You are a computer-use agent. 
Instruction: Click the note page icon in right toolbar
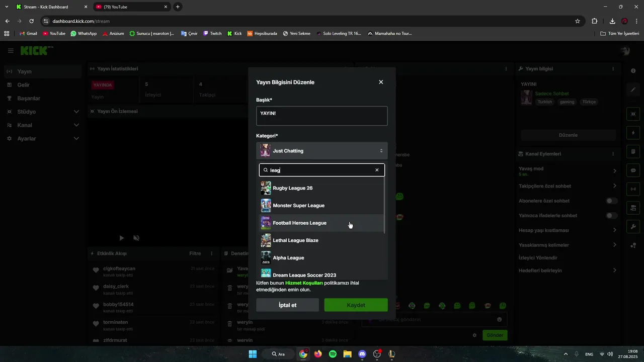633,151
